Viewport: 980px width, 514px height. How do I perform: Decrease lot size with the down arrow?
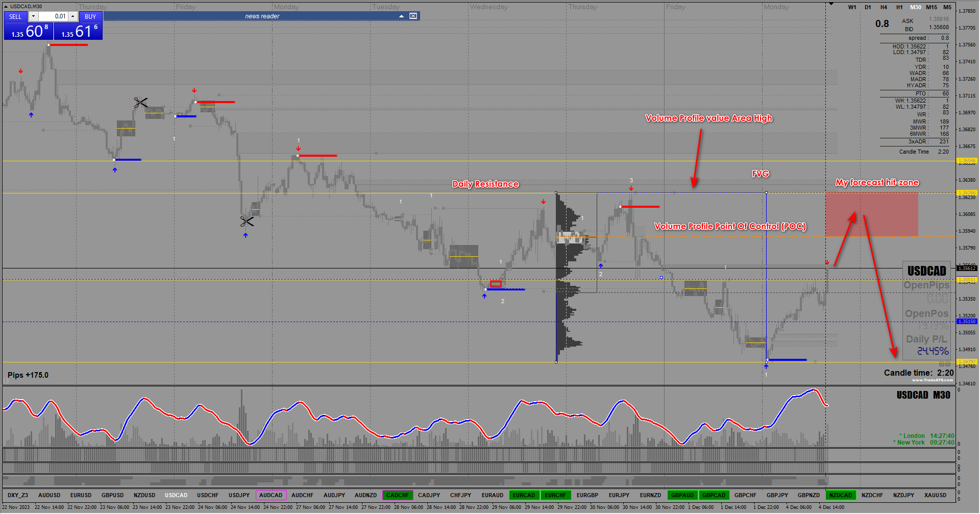coord(33,16)
